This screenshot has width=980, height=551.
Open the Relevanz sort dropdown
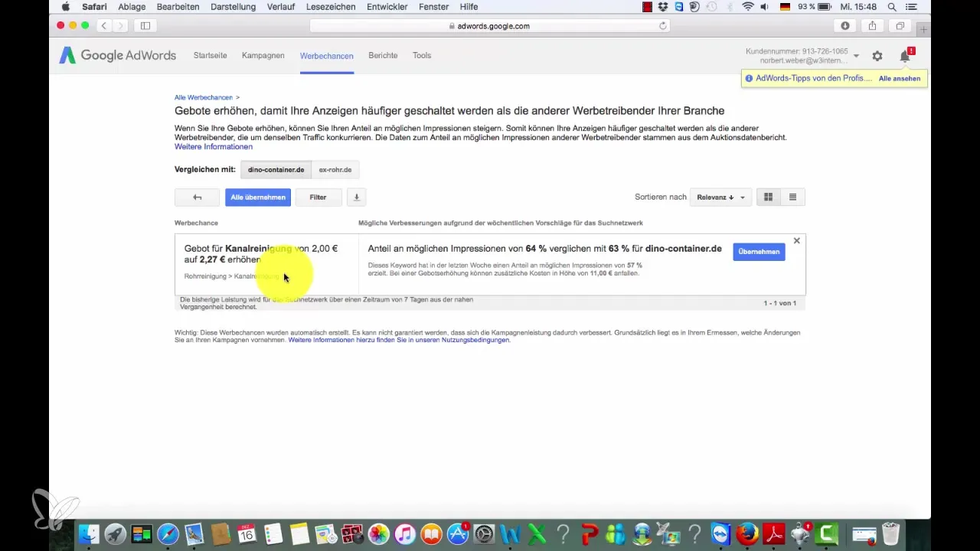[720, 197]
